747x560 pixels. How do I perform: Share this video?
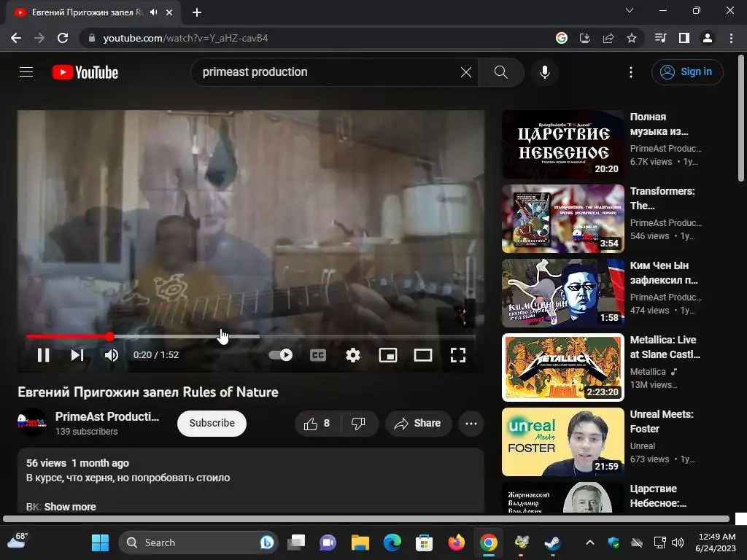[x=418, y=424]
